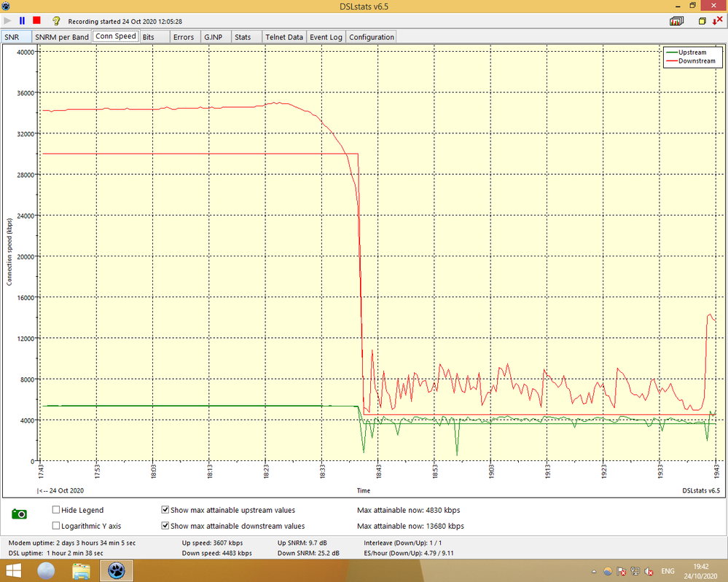Click the green camera snapshot icon
728x582 pixels.
tap(20, 514)
